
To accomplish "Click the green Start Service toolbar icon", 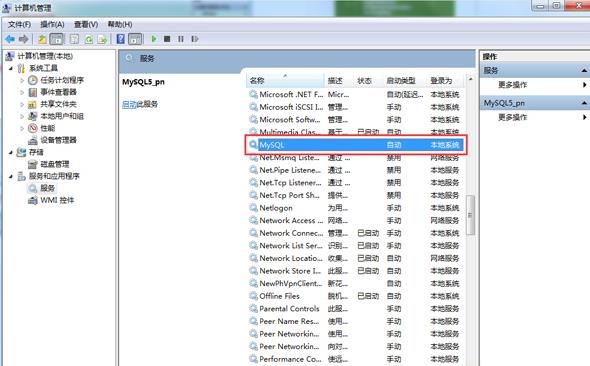I will (154, 39).
